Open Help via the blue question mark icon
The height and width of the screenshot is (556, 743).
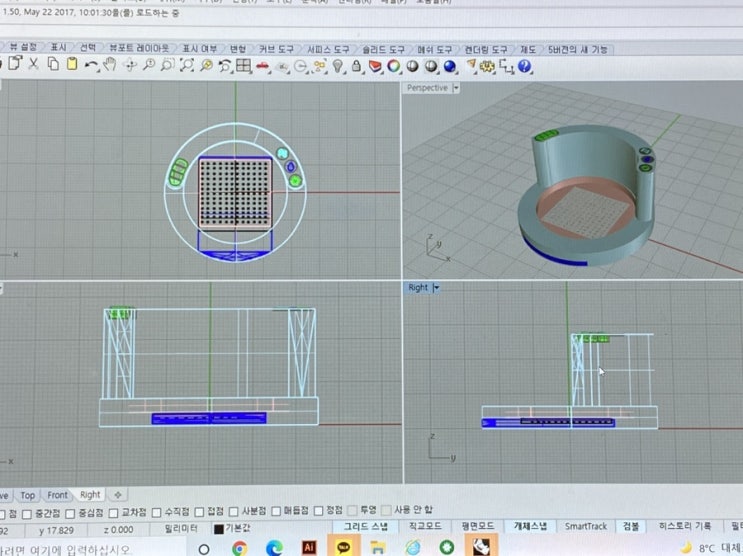(x=525, y=66)
